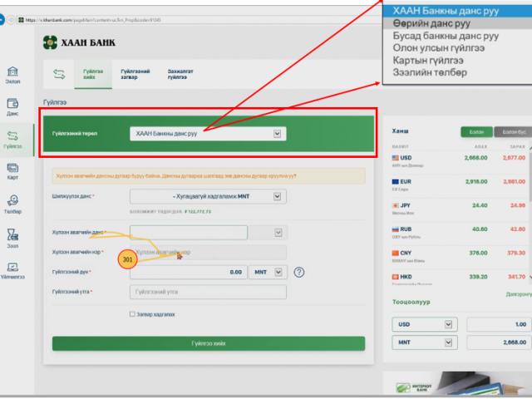Click the RUB flag icon
This screenshot has width=532, height=399.
(x=396, y=229)
